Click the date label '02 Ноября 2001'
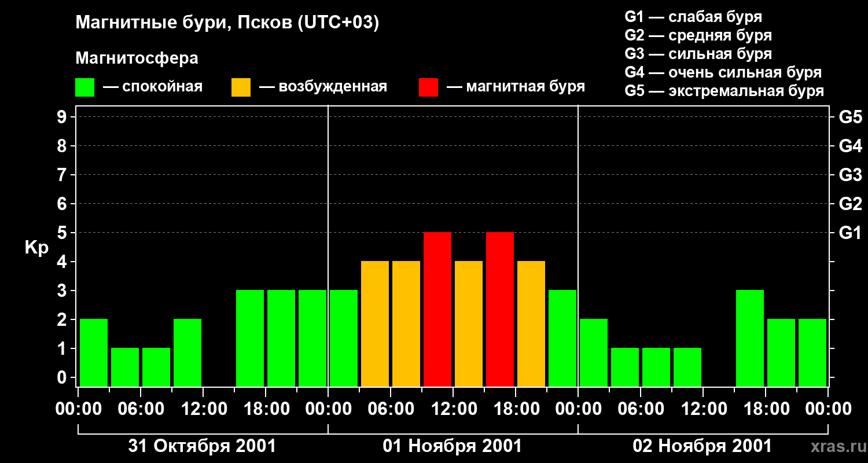This screenshot has width=868, height=463. coord(703,446)
